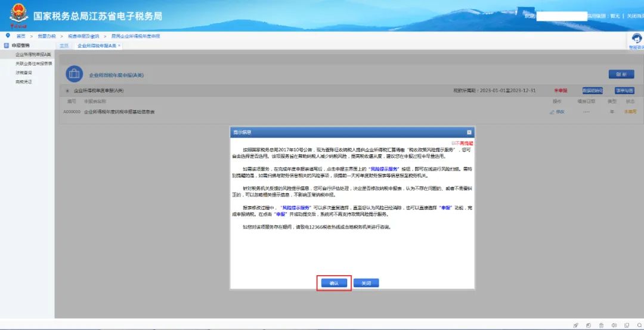Click 企业所得税年度纳税申报基础信息表 form name
Image resolution: width=644 pixels, height=330 pixels.
tap(119, 111)
